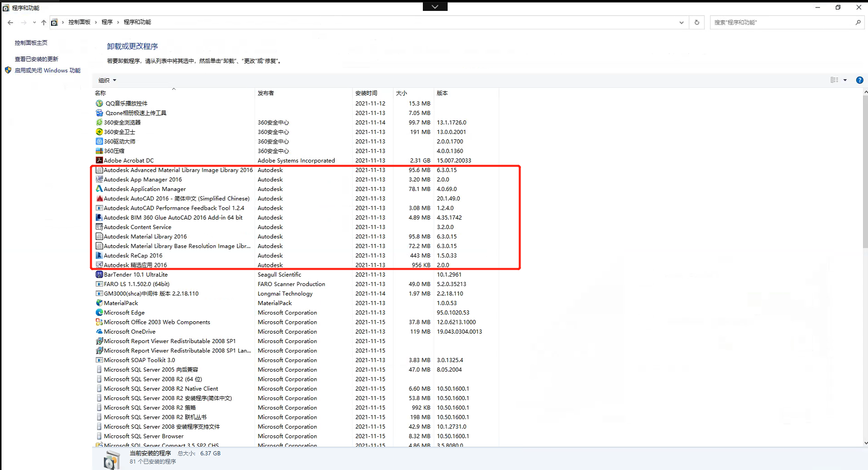Click the scroll up arrow of list
Viewport: 868px width, 470px height.
(866, 92)
